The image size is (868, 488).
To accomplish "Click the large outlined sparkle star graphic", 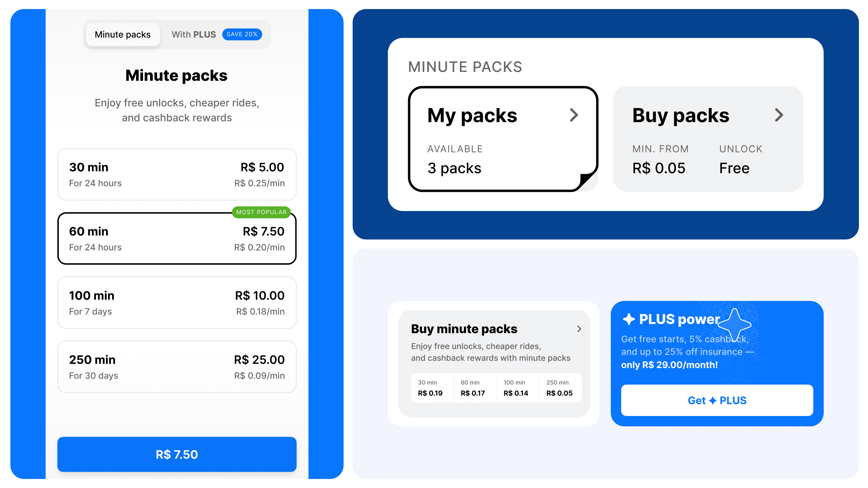I will (734, 325).
